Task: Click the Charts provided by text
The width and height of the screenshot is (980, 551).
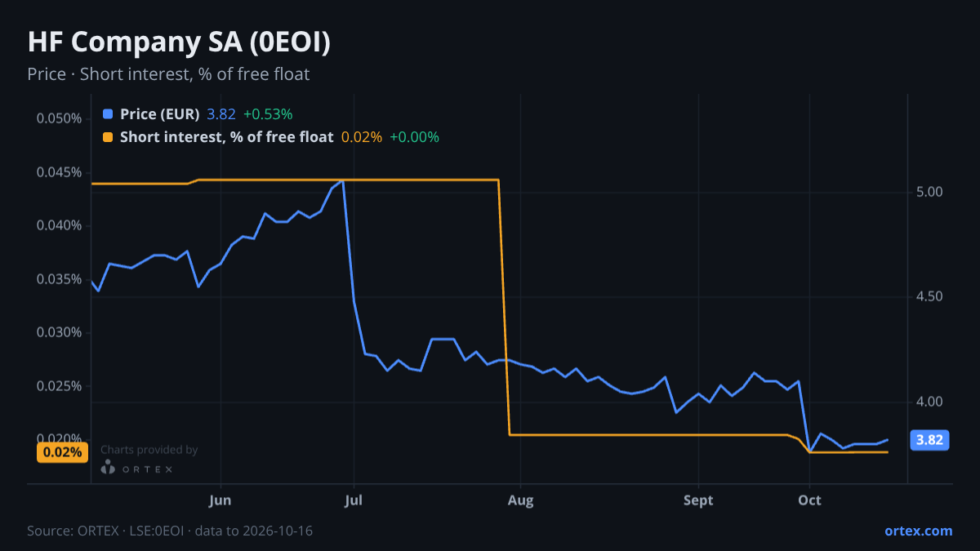Action: (x=149, y=450)
